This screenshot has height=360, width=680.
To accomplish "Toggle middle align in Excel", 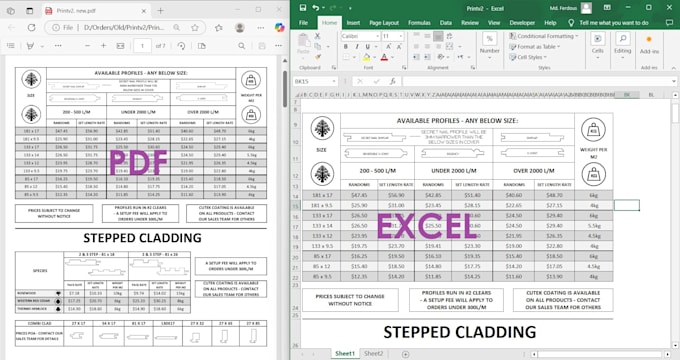I will [427, 36].
